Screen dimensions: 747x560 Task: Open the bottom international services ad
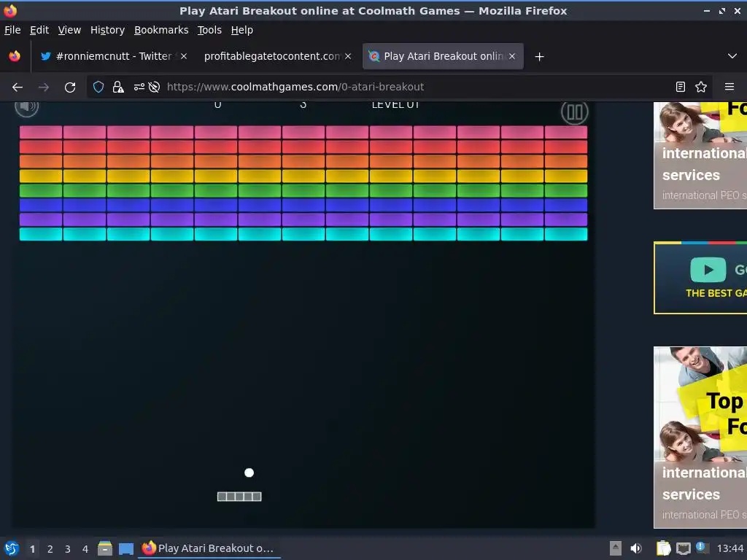click(700, 437)
